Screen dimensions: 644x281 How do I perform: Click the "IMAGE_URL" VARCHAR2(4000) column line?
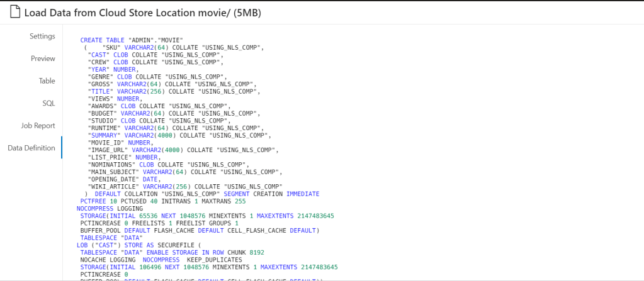[x=183, y=150]
